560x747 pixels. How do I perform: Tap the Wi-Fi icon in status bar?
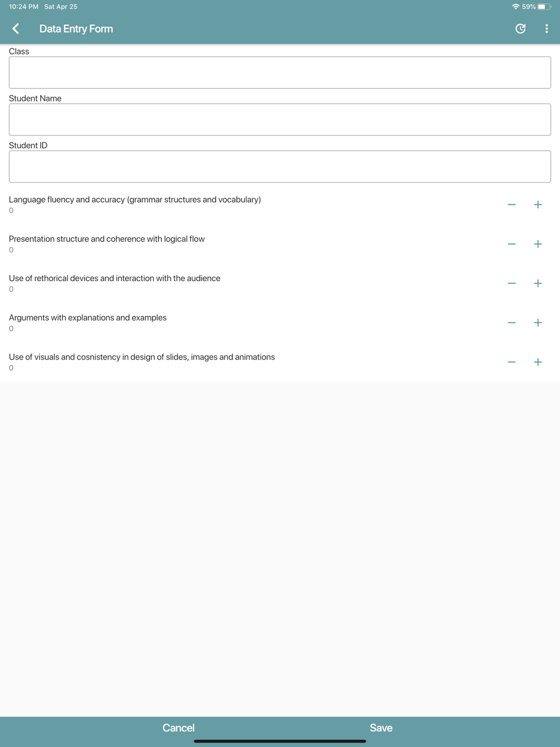point(515,7)
